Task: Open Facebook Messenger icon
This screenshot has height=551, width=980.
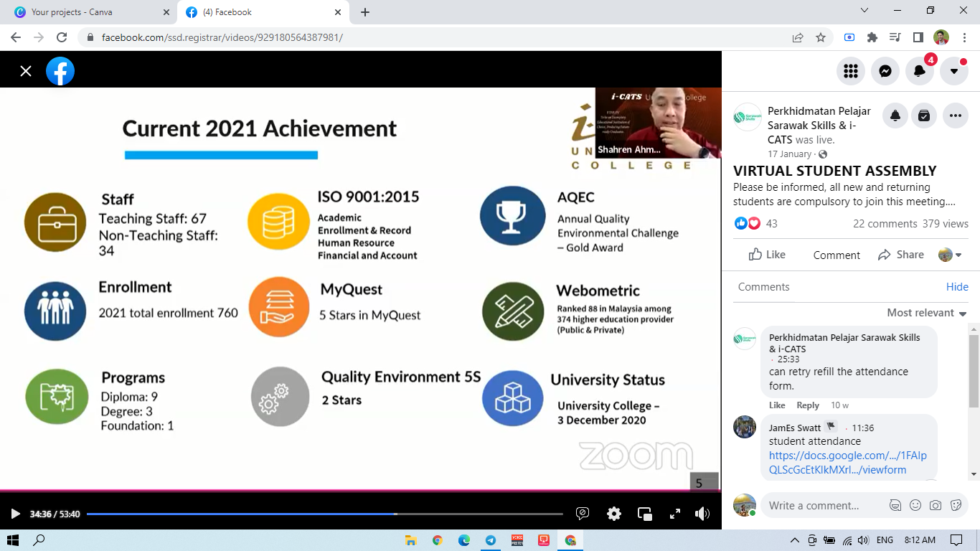Action: [x=885, y=71]
